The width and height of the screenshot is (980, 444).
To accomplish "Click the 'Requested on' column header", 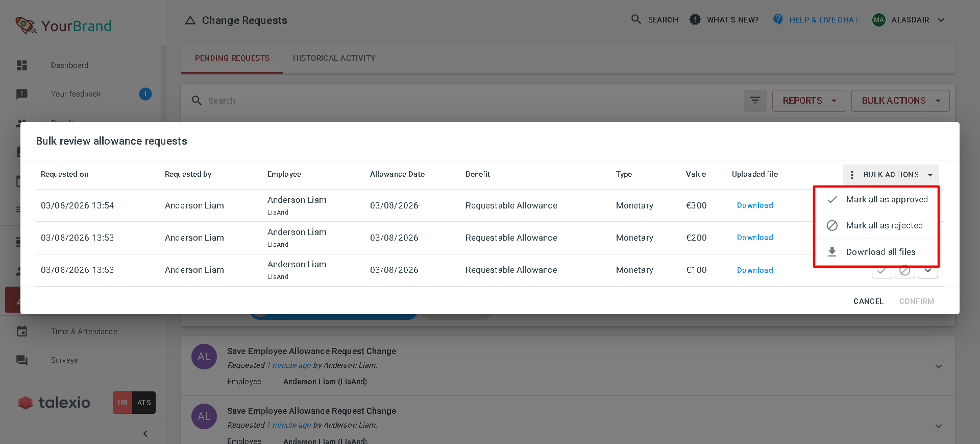I will tap(64, 174).
